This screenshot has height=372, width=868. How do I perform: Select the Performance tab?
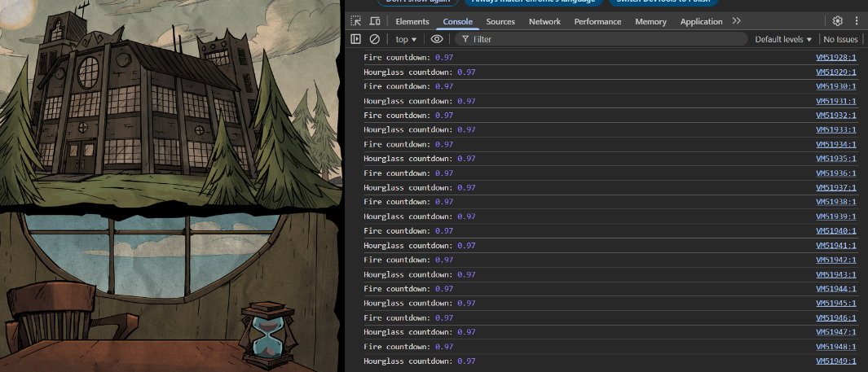[597, 21]
